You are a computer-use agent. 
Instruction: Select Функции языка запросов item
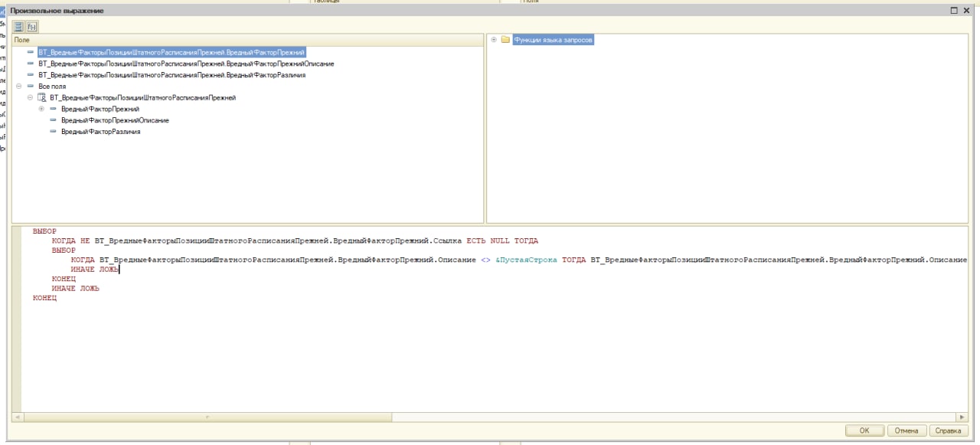[554, 40]
